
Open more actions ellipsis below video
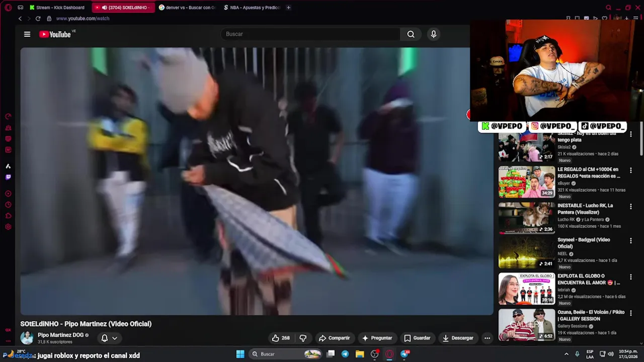click(487, 338)
